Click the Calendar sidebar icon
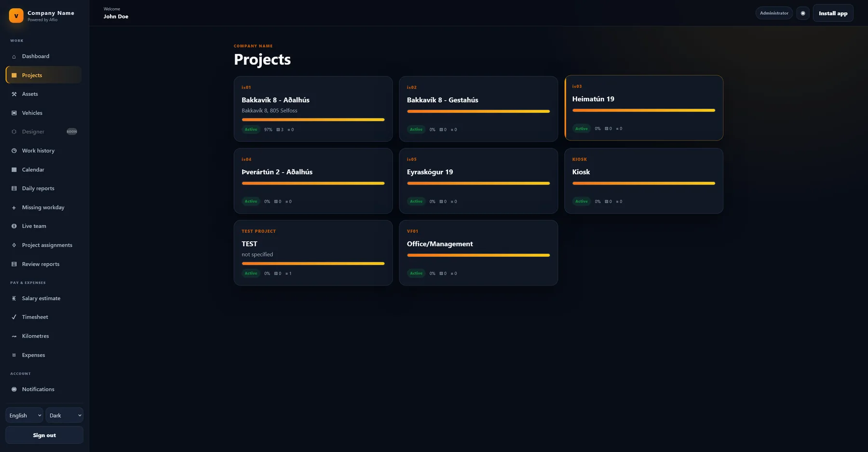Image resolution: width=868 pixels, height=452 pixels. (x=14, y=170)
